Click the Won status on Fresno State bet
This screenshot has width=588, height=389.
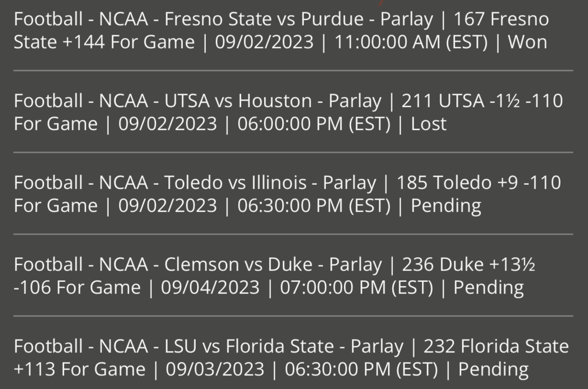click(527, 42)
